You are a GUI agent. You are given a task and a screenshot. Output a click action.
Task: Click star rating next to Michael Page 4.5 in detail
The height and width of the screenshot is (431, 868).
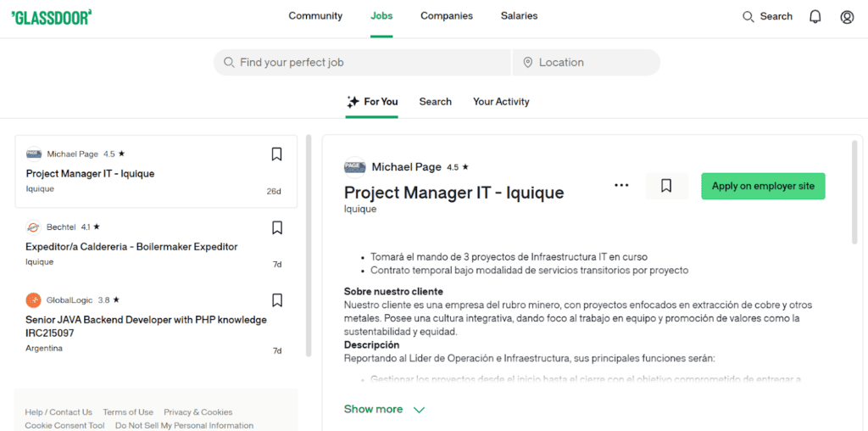[465, 167]
